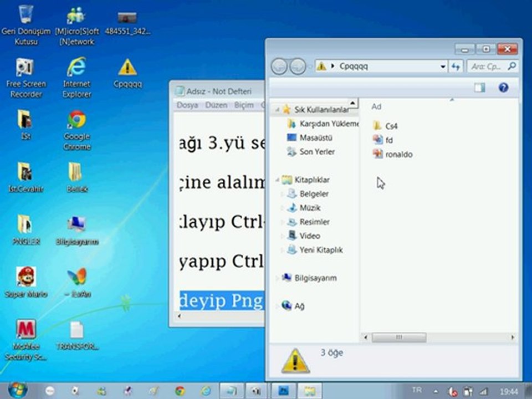Expand the Belgeler library node
Viewport: 532px width, 399px height.
pyautogui.click(x=282, y=194)
